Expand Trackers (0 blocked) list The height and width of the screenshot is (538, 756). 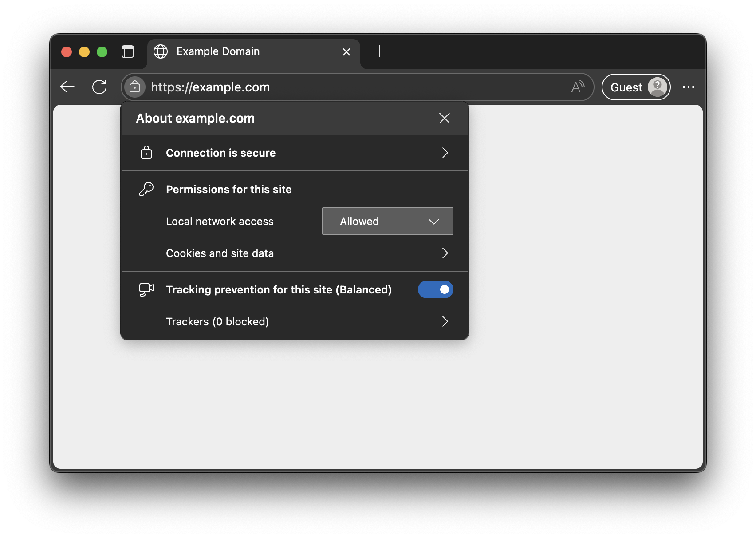[445, 321]
